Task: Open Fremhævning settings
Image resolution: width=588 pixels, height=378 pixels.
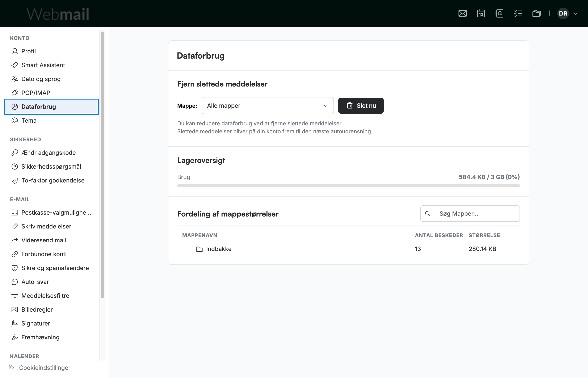Action: 51,337
